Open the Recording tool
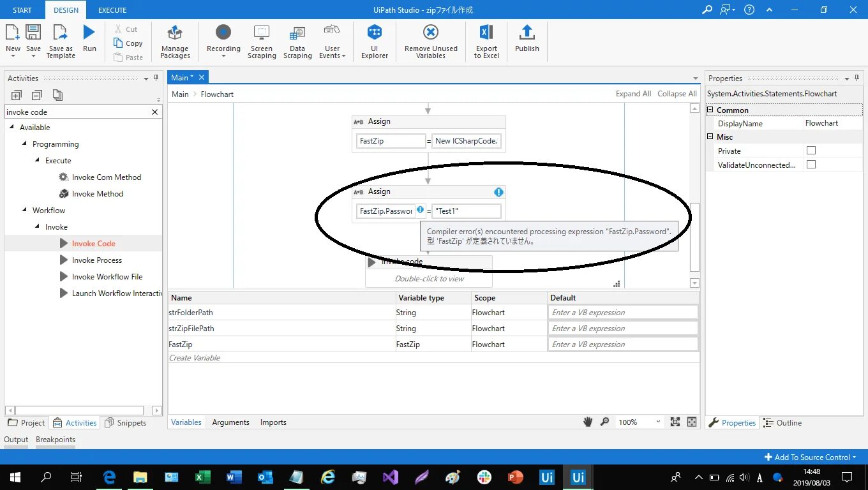This screenshot has width=868, height=490. pos(223,42)
